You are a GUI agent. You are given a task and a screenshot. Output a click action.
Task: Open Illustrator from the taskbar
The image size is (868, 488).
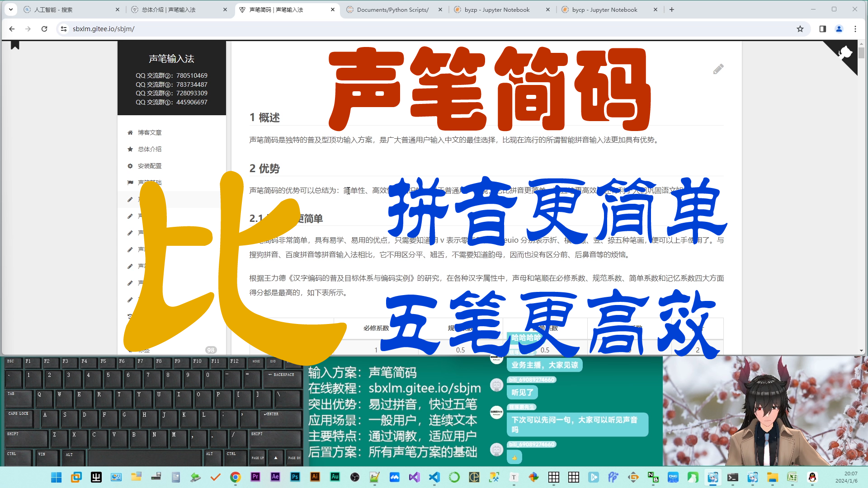[x=315, y=477]
